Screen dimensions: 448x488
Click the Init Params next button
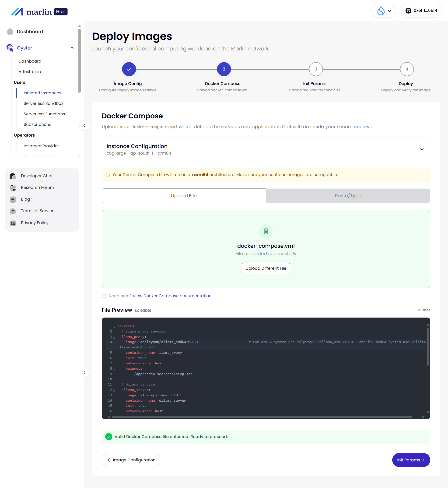411,460
